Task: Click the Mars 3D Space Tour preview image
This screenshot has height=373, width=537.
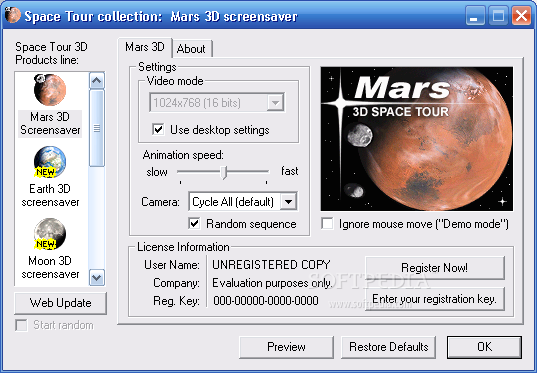Action: tap(417, 139)
